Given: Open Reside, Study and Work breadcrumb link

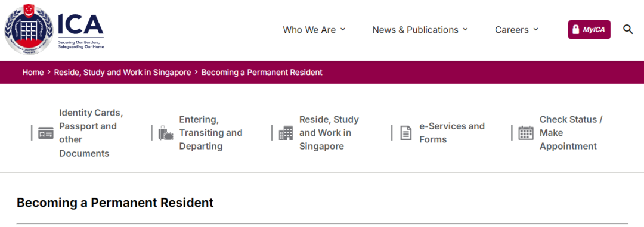Looking at the screenshot, I should 122,72.
